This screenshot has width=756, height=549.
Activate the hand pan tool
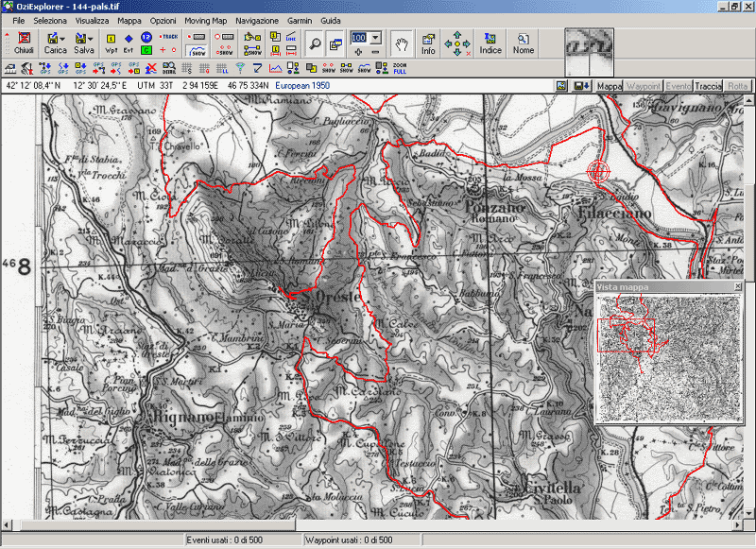402,44
